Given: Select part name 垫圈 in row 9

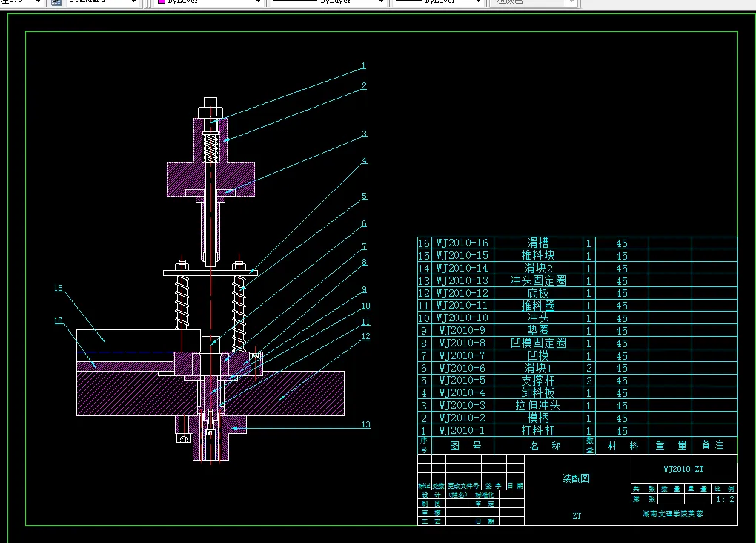Looking at the screenshot, I should click(x=537, y=330).
